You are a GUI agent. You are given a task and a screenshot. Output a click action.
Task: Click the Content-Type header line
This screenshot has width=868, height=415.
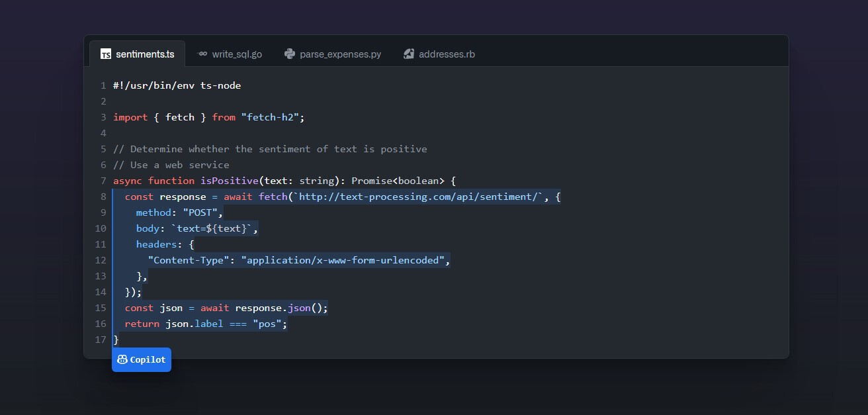tap(298, 259)
